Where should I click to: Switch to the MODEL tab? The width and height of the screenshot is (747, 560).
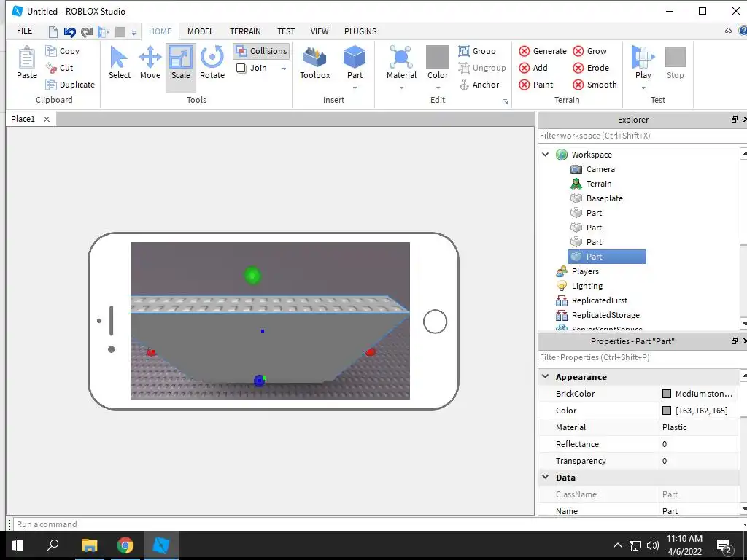[200, 31]
